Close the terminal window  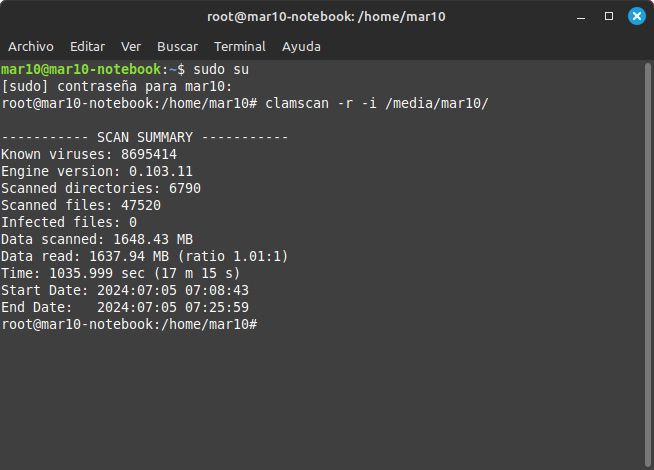[636, 16]
